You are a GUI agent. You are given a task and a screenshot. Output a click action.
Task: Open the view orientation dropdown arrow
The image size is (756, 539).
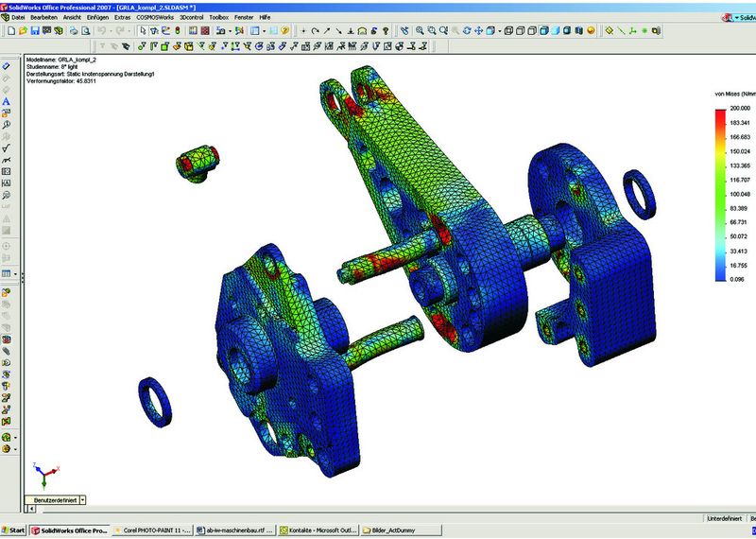(x=501, y=31)
